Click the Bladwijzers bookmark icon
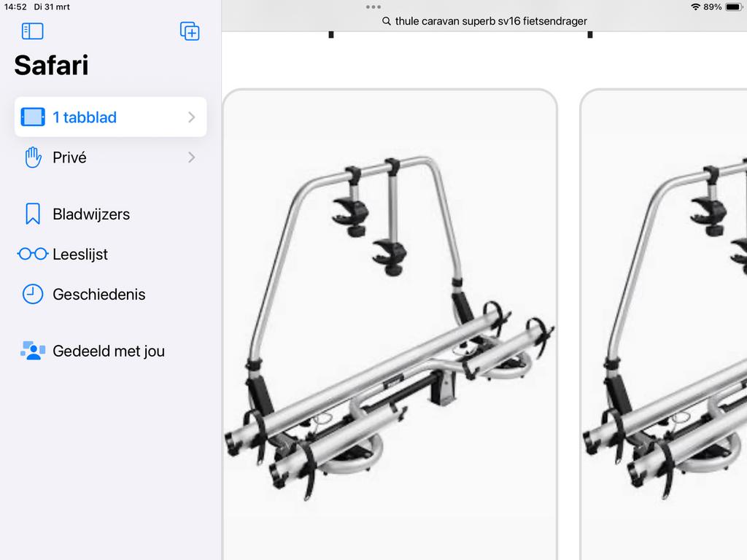 click(x=33, y=214)
